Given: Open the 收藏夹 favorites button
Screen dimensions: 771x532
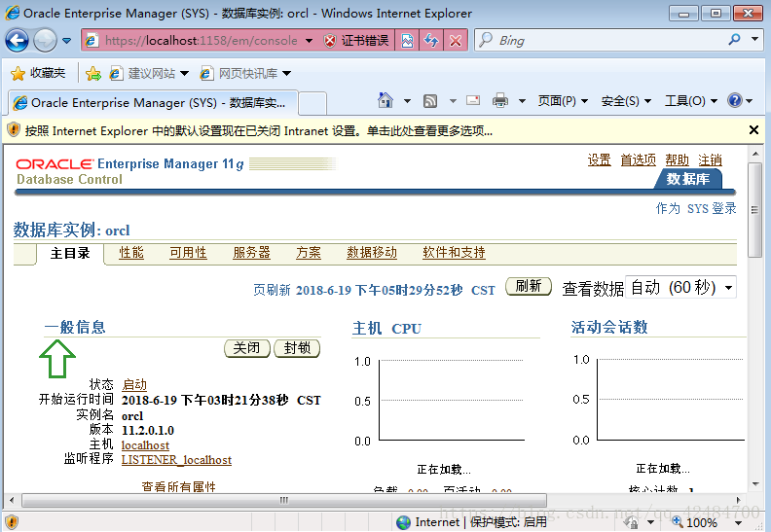Looking at the screenshot, I should (x=38, y=73).
